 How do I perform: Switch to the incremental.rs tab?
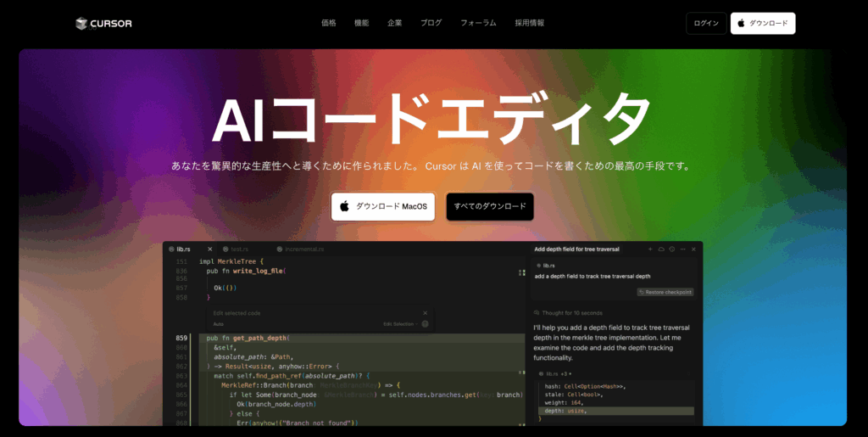[301, 249]
